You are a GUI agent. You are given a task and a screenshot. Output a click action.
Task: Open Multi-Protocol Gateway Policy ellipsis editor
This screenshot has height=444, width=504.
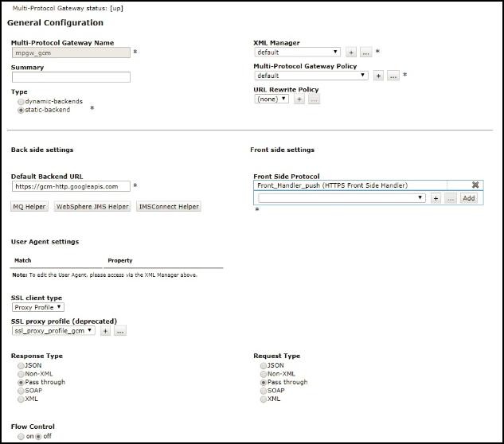pos(393,76)
